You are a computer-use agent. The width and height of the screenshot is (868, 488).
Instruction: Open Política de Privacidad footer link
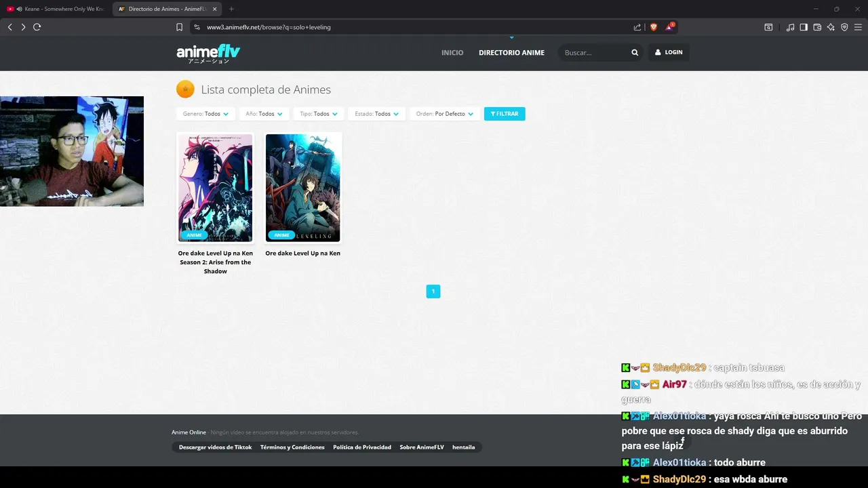tap(362, 447)
